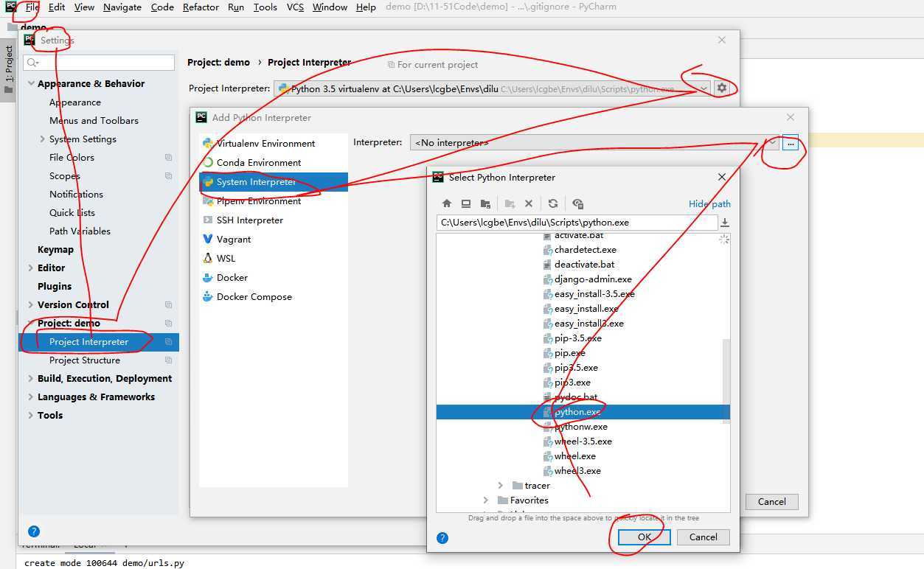The width and height of the screenshot is (924, 569).
Task: Click the Settings search field
Action: tap(99, 63)
